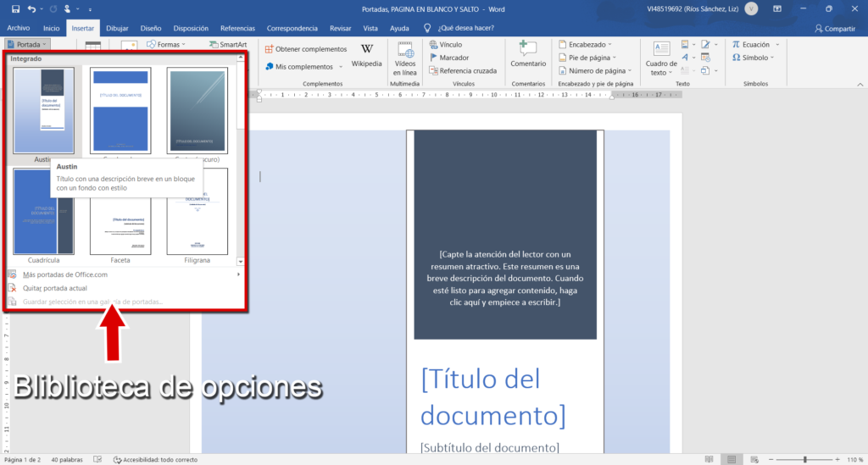Insert an online video with Vídeos en línea
The image size is (868, 465).
pos(405,58)
